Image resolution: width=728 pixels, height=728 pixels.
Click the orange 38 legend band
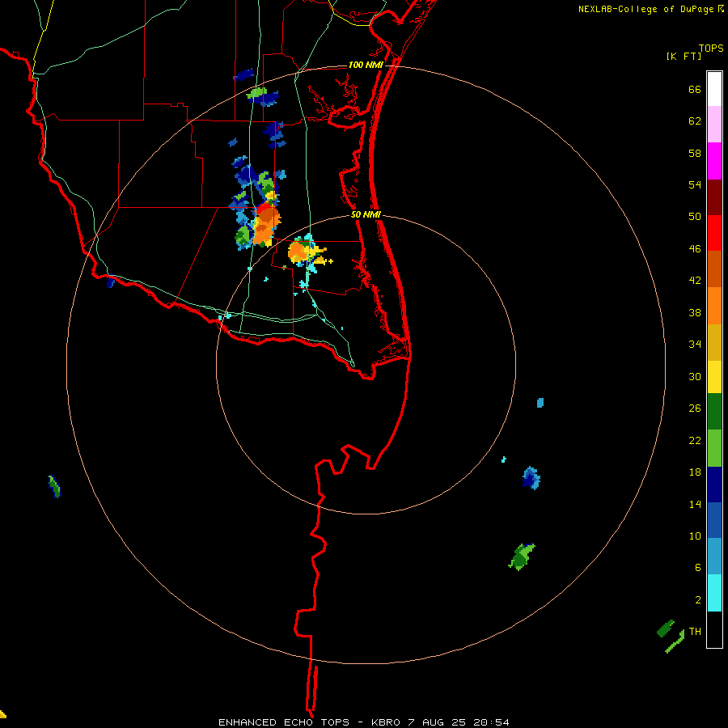(x=714, y=306)
